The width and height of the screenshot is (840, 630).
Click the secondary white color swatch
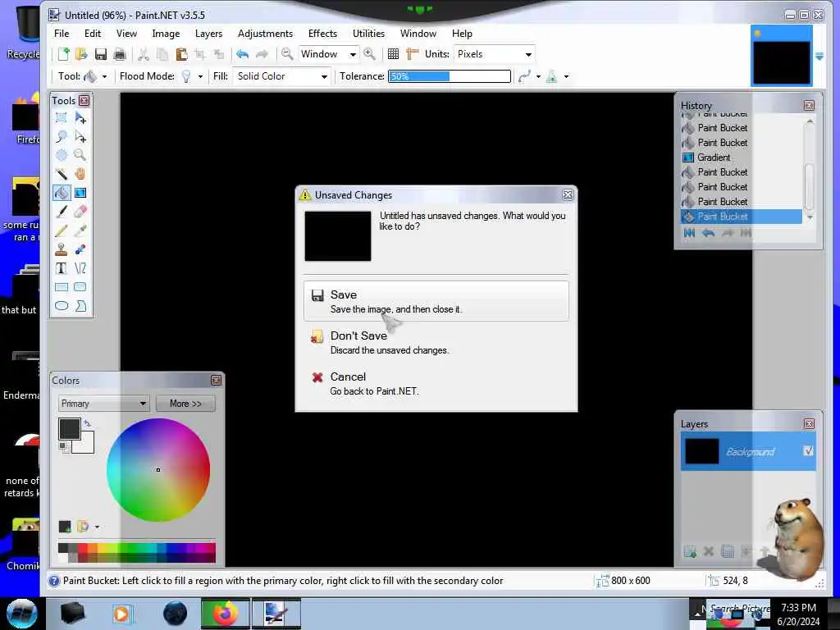[x=85, y=444]
